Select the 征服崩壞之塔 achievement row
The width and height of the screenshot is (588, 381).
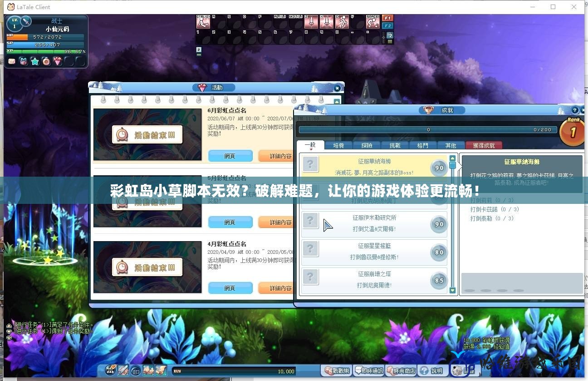[x=374, y=280]
